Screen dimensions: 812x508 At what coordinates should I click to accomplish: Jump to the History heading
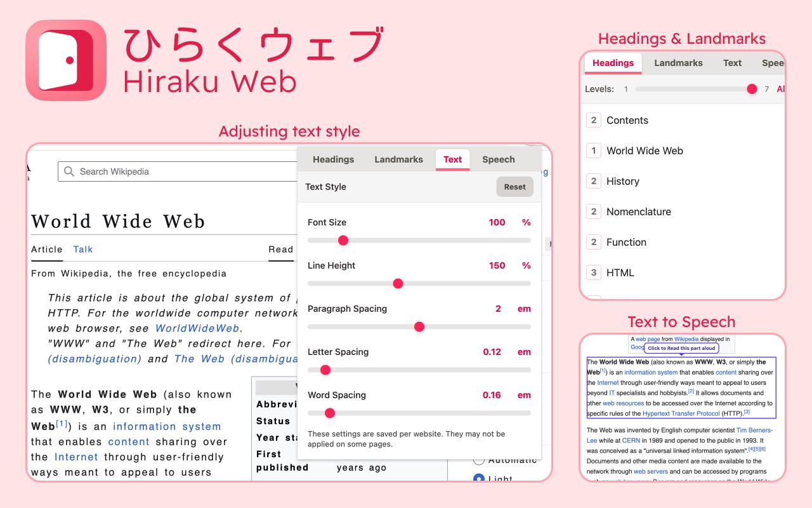click(623, 181)
